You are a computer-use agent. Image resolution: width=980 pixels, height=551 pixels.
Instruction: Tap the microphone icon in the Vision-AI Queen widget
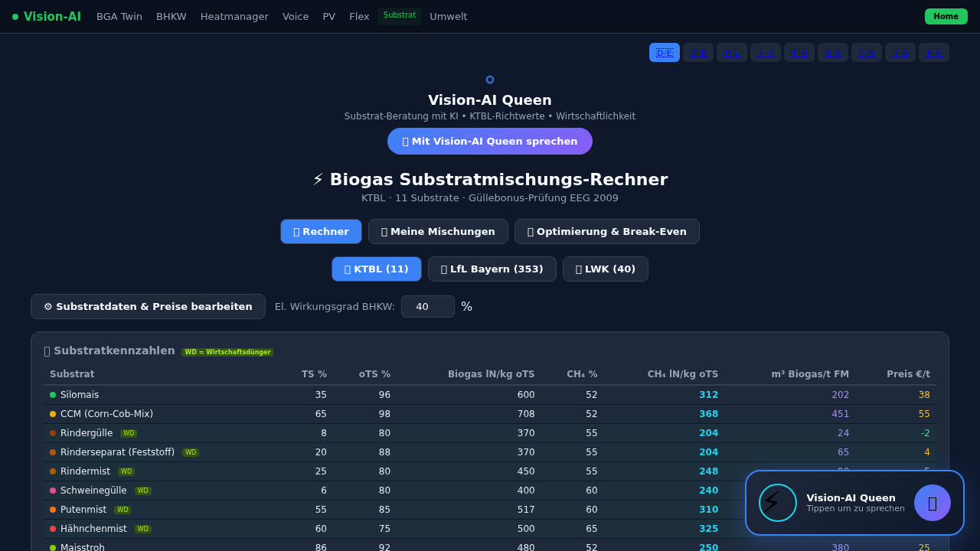pyautogui.click(x=932, y=503)
